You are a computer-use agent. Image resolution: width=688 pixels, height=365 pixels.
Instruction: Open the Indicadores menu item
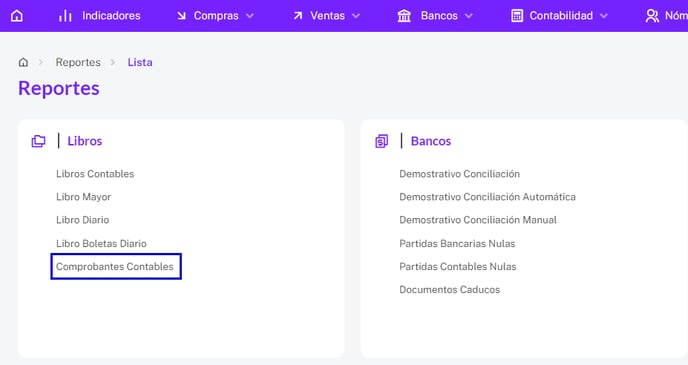[x=111, y=16]
